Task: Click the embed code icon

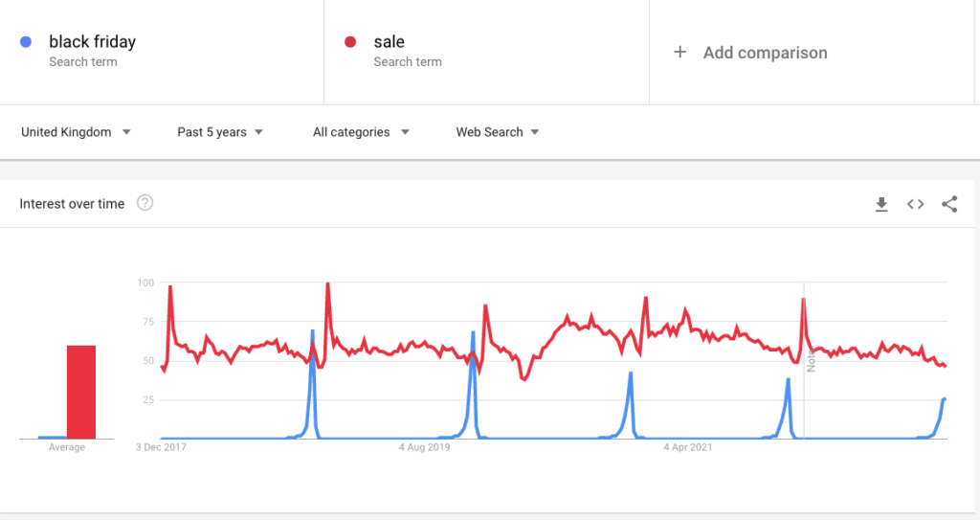Action: (x=916, y=204)
